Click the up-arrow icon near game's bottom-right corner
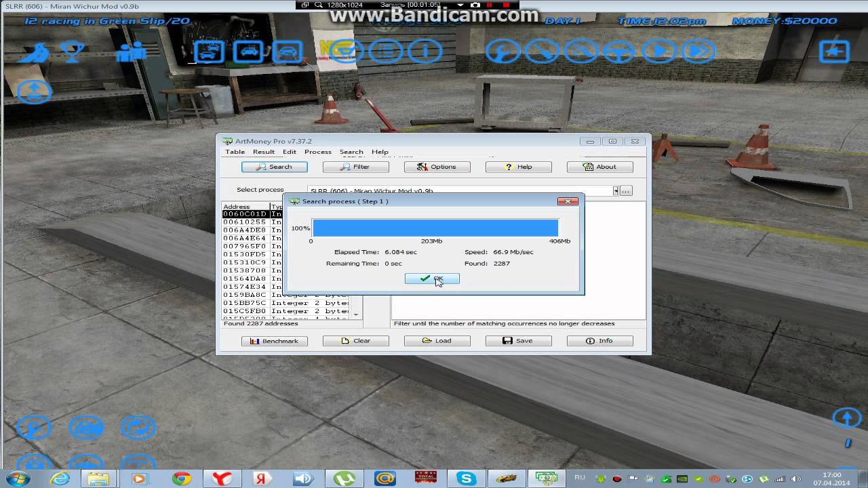 (846, 418)
